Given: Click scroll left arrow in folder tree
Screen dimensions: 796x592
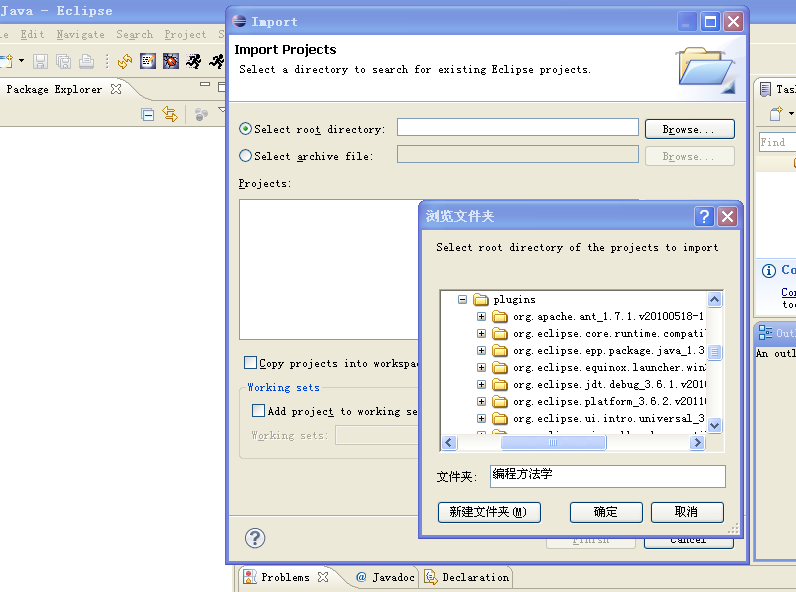Looking at the screenshot, I should [448, 443].
